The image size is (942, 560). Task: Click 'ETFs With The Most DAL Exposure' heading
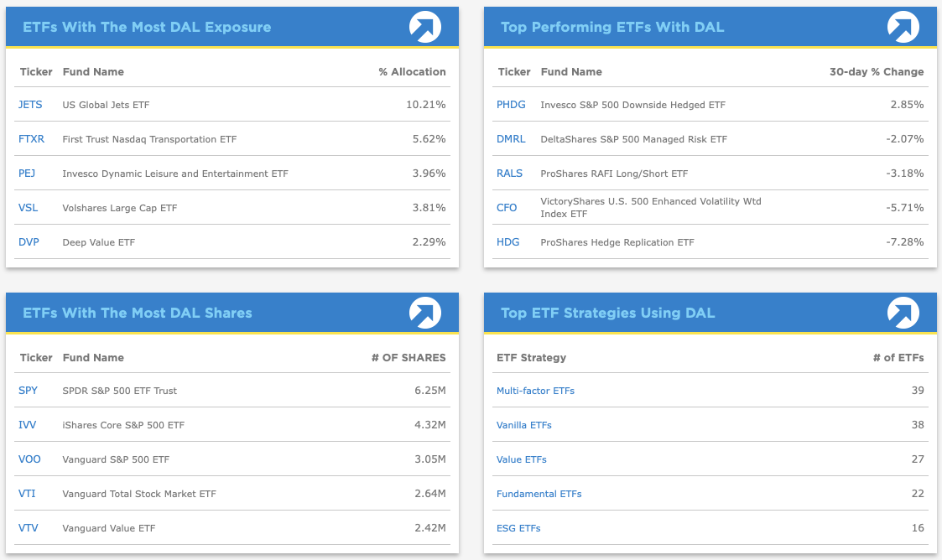click(x=147, y=27)
